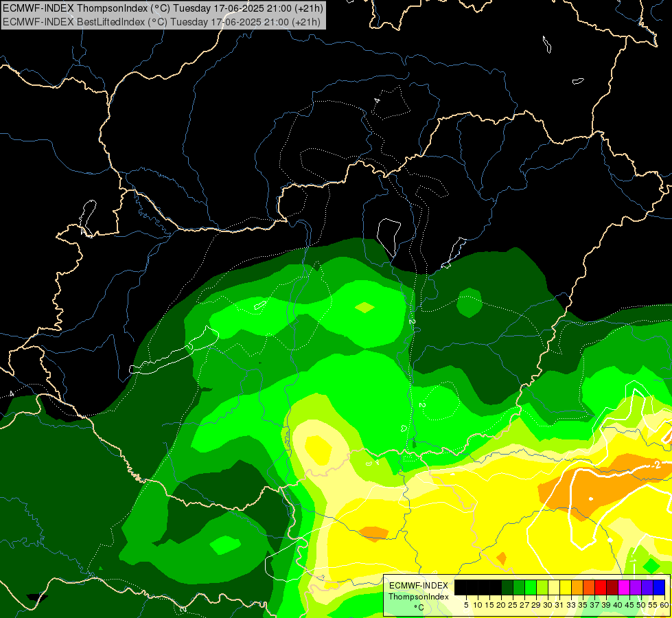672x618 pixels.
Task: Pick the bright red legend swatch (37–39)
Action: click(601, 587)
